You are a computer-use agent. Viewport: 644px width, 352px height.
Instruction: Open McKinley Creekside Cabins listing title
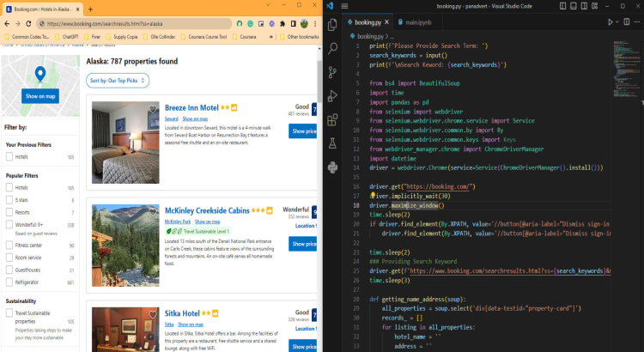[x=207, y=210]
